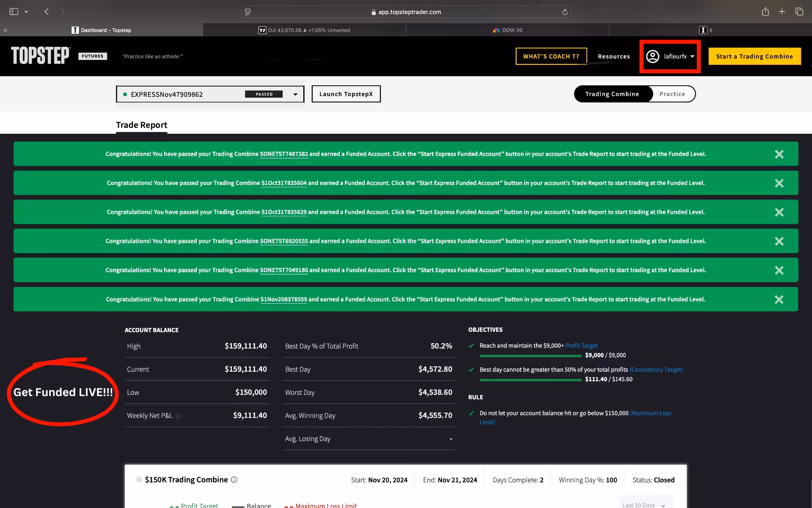This screenshot has width=812, height=508.
Task: Switch to the DJI 43,870.36 Unnamed tab
Action: (x=304, y=30)
